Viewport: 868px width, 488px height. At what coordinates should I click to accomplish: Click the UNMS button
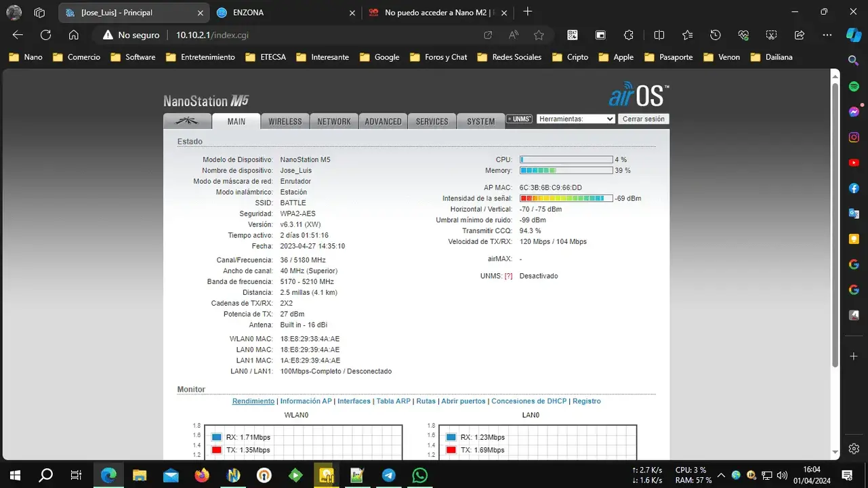519,119
